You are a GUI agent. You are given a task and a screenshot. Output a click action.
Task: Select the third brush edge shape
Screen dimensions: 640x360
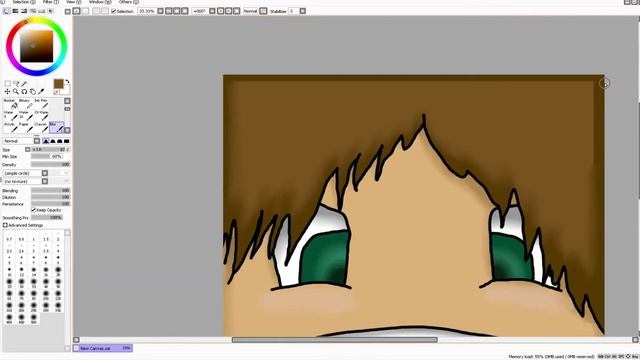pyautogui.click(x=60, y=141)
